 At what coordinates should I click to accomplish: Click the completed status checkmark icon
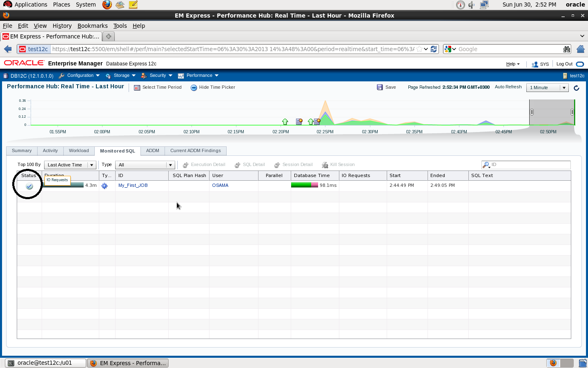(29, 186)
